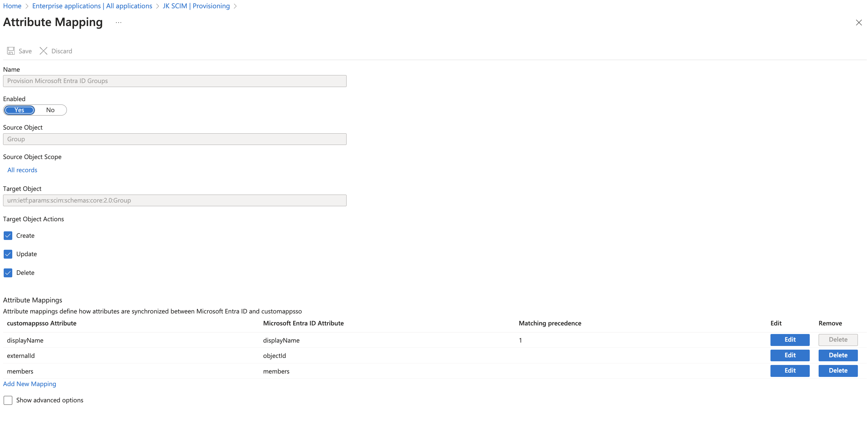Select Yes on the Enabled toggle
Screen dimensions: 868x429
click(20, 110)
